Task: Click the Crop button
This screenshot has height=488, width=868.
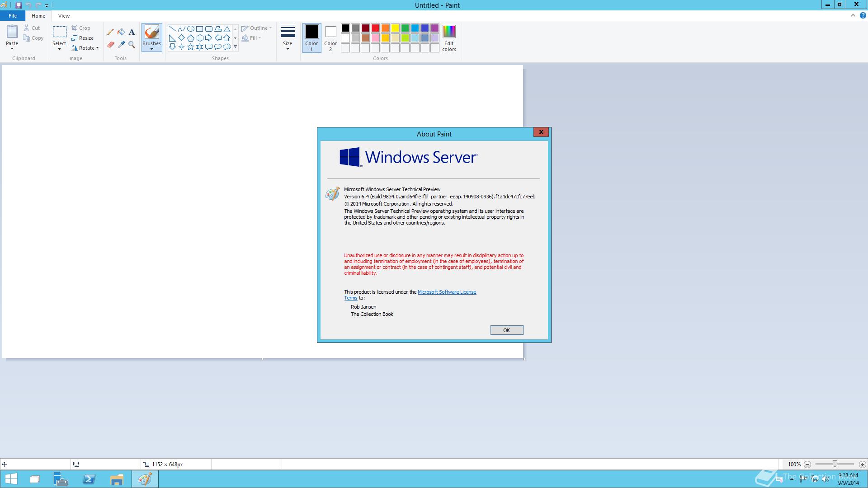Action: 81,28
